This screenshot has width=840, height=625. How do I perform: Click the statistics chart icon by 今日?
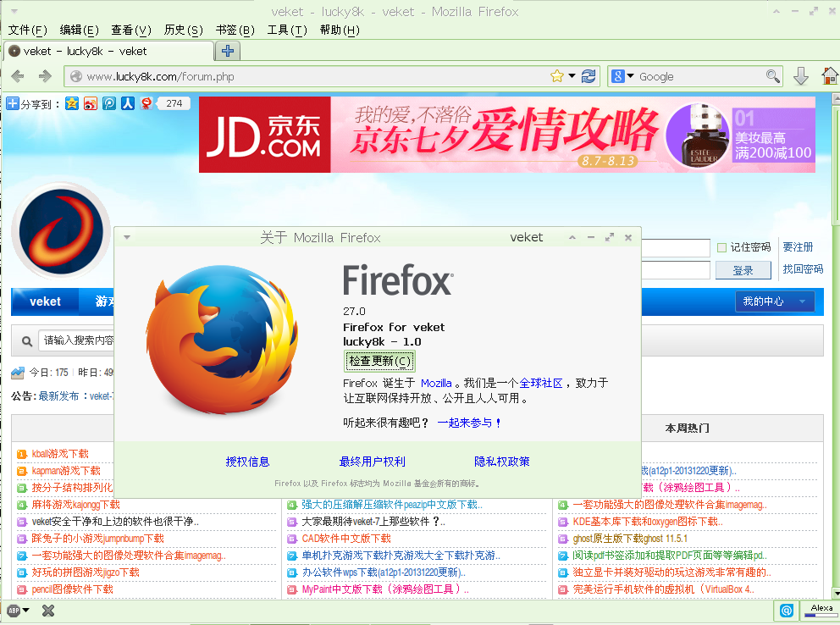tap(18, 373)
